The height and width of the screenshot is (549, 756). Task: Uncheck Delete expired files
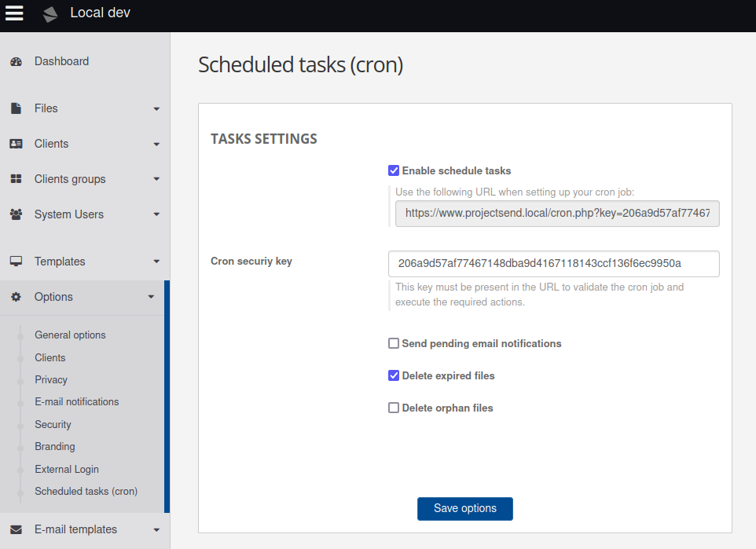[x=393, y=375]
